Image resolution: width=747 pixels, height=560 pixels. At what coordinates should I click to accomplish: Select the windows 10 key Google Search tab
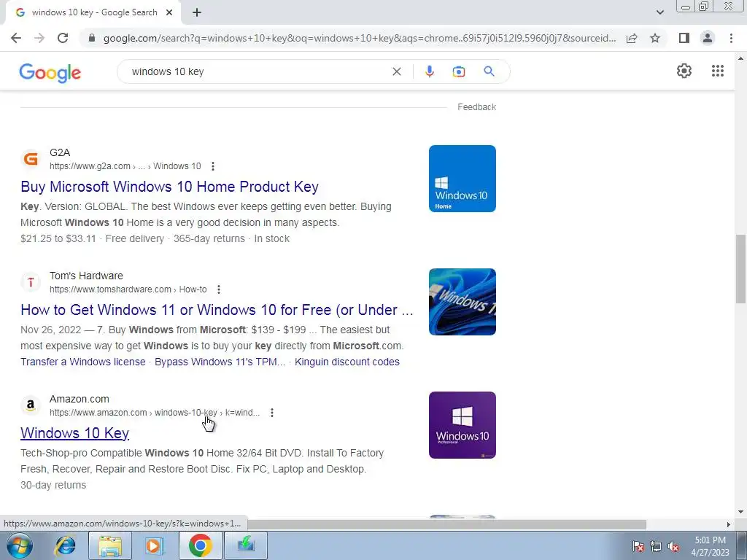[94, 12]
